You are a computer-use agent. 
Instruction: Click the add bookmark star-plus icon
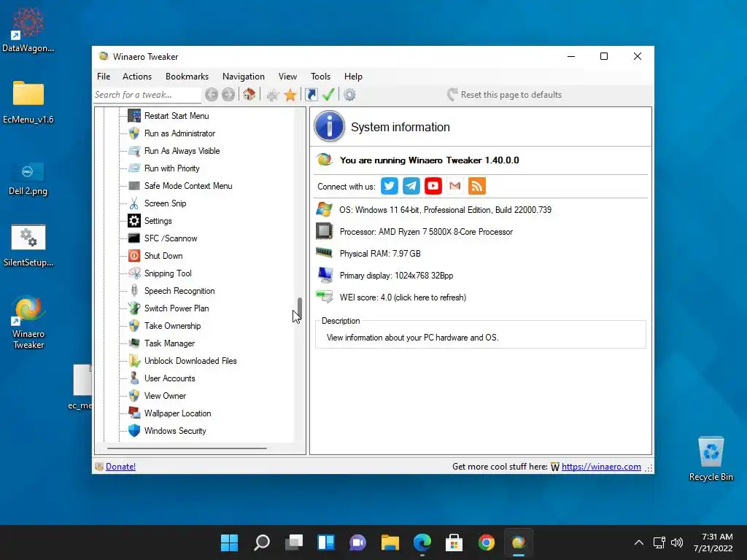click(273, 95)
